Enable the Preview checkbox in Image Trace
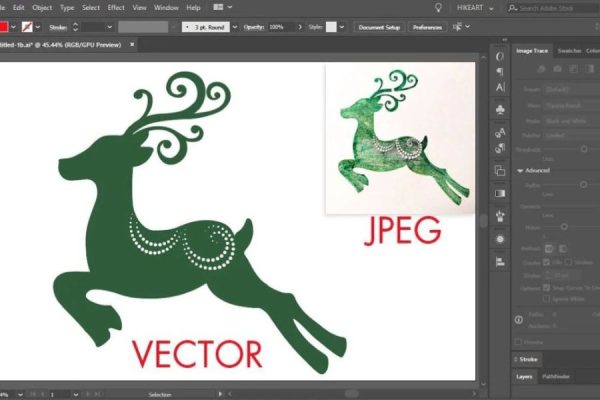 (x=518, y=339)
